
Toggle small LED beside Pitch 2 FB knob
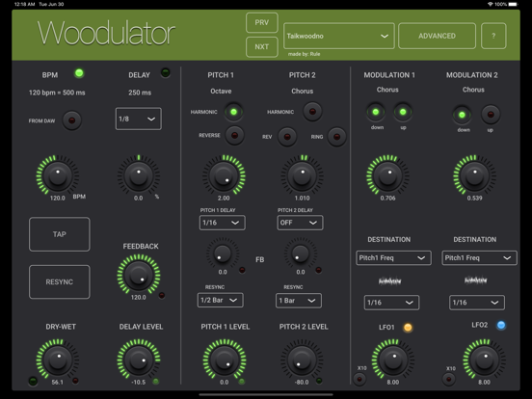(x=318, y=270)
